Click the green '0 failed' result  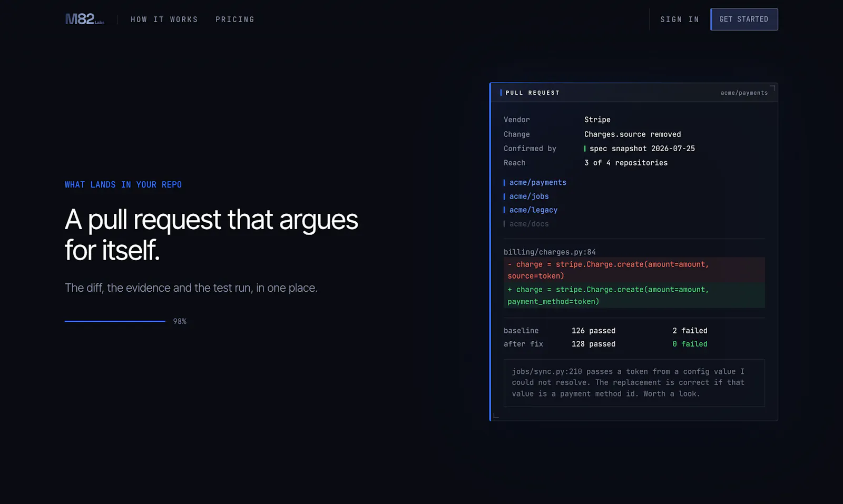(690, 344)
